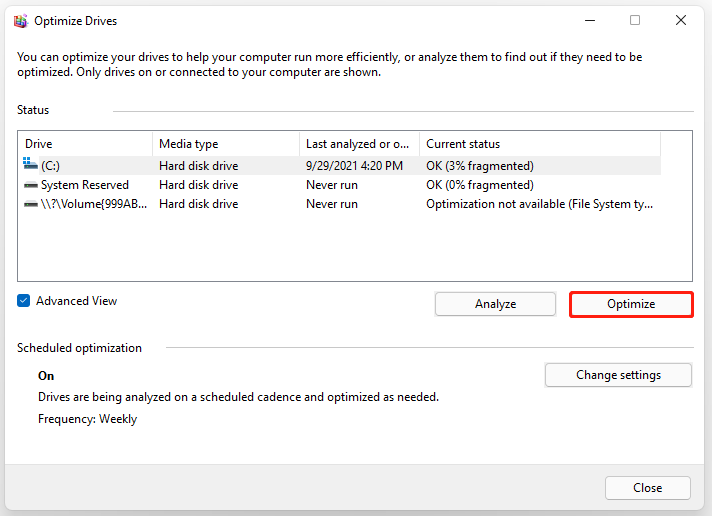The image size is (712, 516).
Task: Click the Optimize button
Action: pos(631,304)
